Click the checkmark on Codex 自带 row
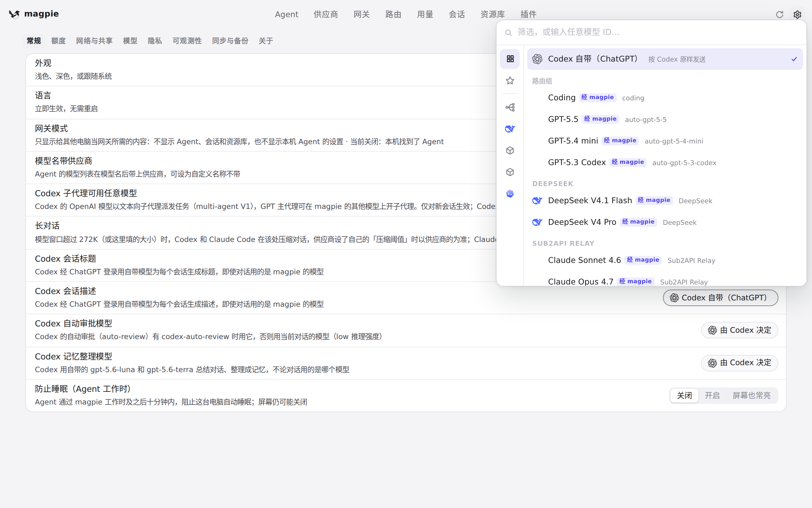Image resolution: width=812 pixels, height=508 pixels. pyautogui.click(x=794, y=59)
